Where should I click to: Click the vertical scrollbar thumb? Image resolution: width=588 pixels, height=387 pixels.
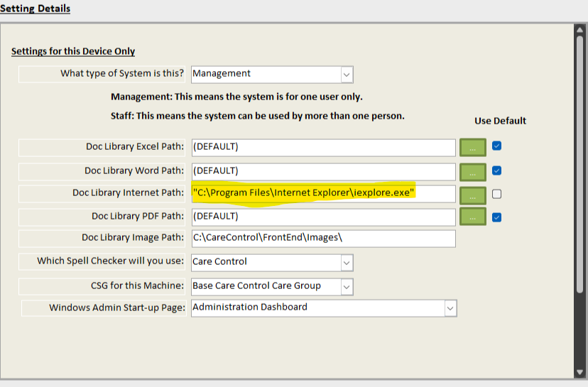click(x=580, y=163)
